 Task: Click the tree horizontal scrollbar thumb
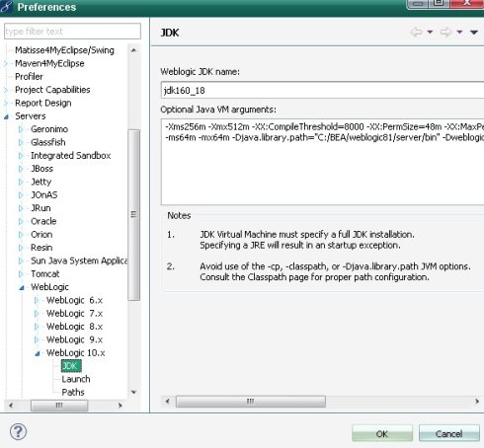pyautogui.click(x=59, y=406)
